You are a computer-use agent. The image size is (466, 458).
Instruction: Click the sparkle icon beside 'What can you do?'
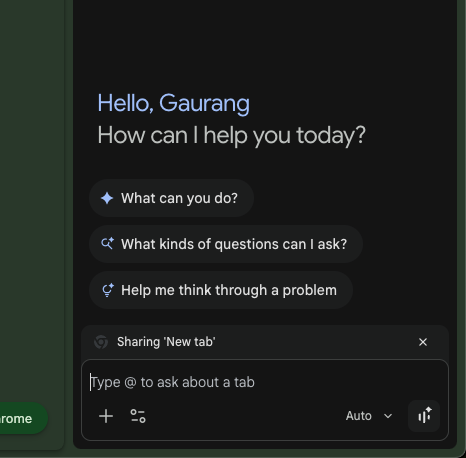(107, 198)
